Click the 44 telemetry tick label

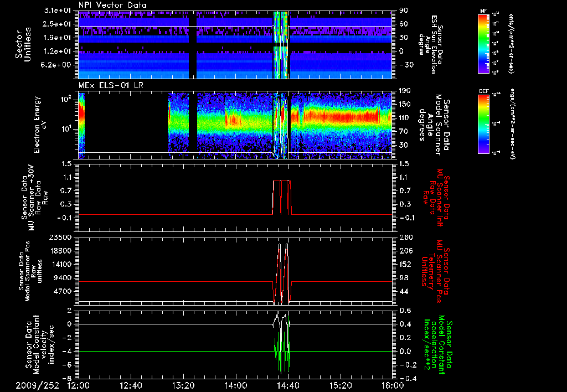(404, 291)
